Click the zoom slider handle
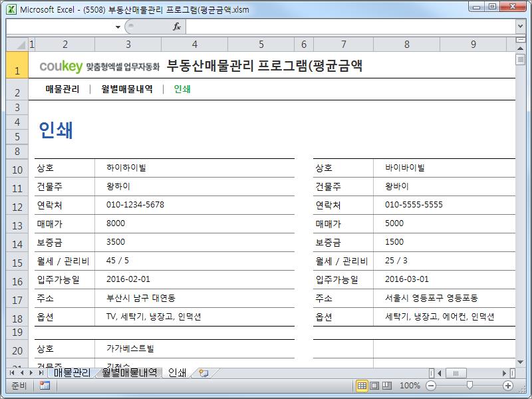The height and width of the screenshot is (399, 532). [469, 386]
